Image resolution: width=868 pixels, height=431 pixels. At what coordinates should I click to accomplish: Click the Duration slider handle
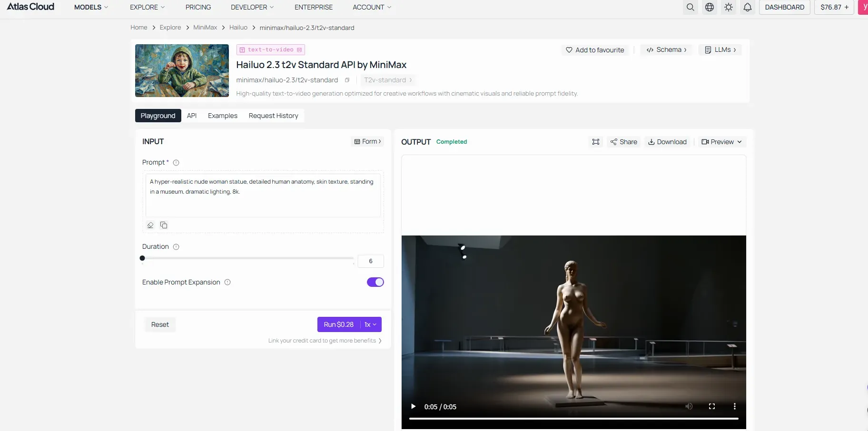(142, 258)
